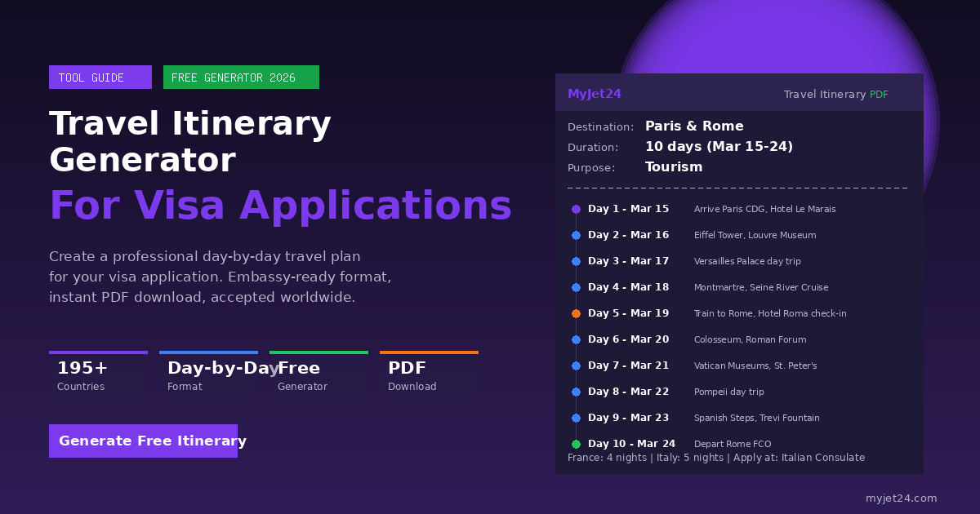Image resolution: width=980 pixels, height=514 pixels.
Task: Select the Day 9 itinerary marker
Action: [x=576, y=418]
